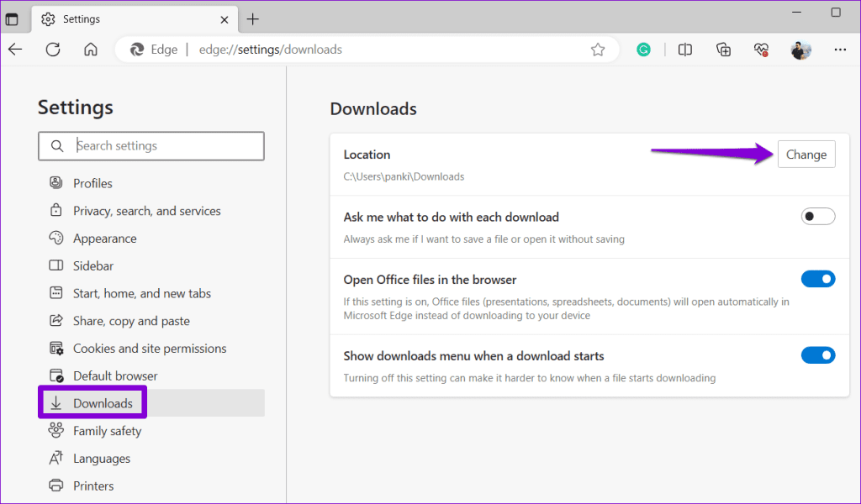This screenshot has width=861, height=504.
Task: Disable Open Office files in the browser
Action: [817, 279]
